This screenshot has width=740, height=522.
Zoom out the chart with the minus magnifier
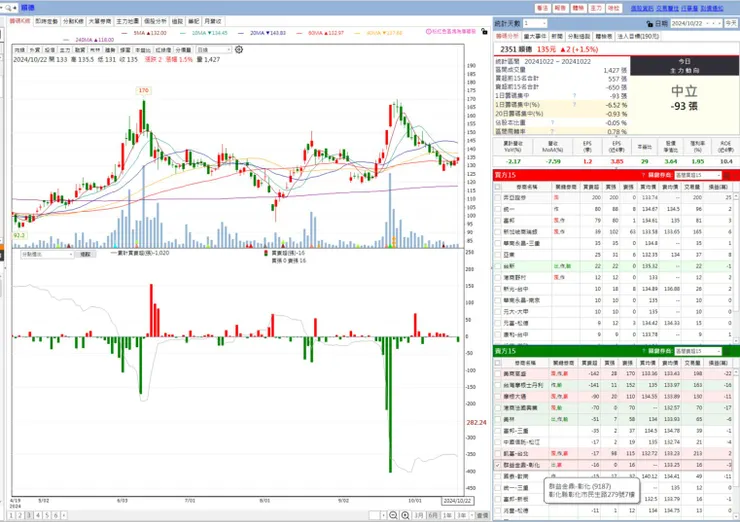click(x=393, y=515)
